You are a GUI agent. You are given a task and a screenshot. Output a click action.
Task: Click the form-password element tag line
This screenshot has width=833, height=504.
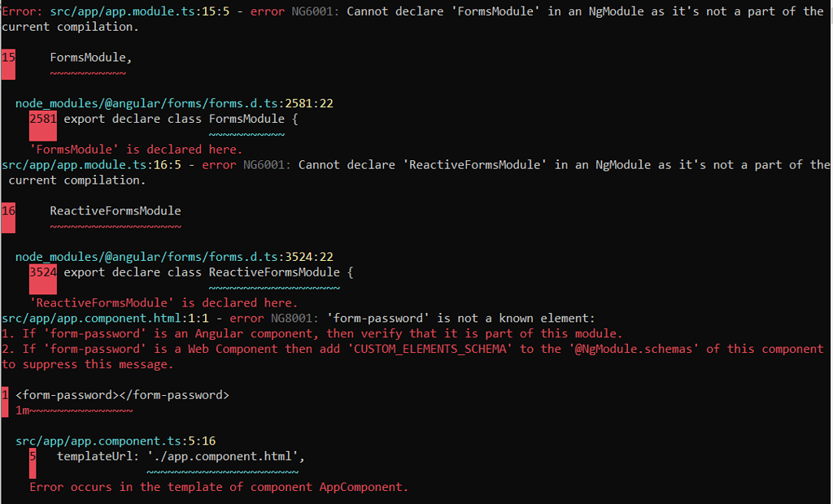(x=122, y=395)
